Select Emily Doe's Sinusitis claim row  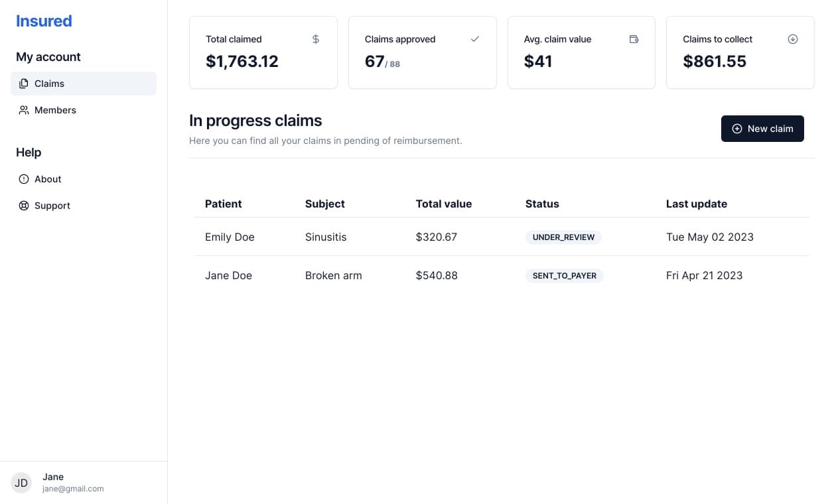398,237
